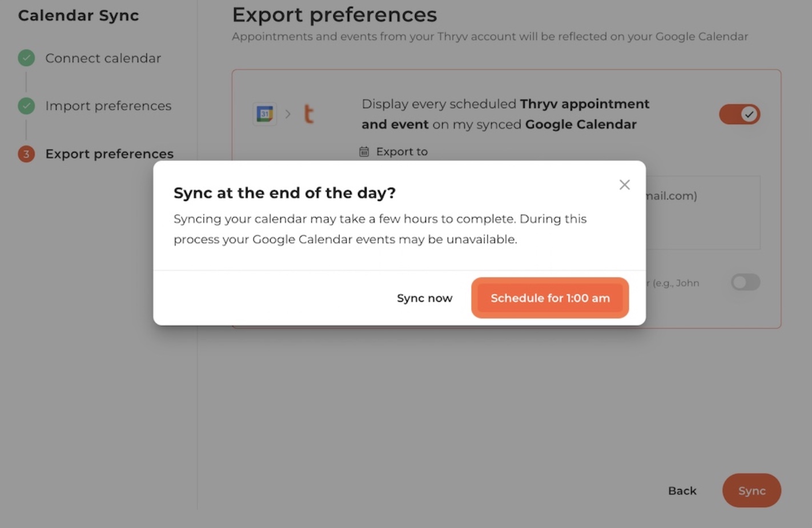Click the orange Sync button
Viewport: 812px width, 528px height.
(751, 490)
